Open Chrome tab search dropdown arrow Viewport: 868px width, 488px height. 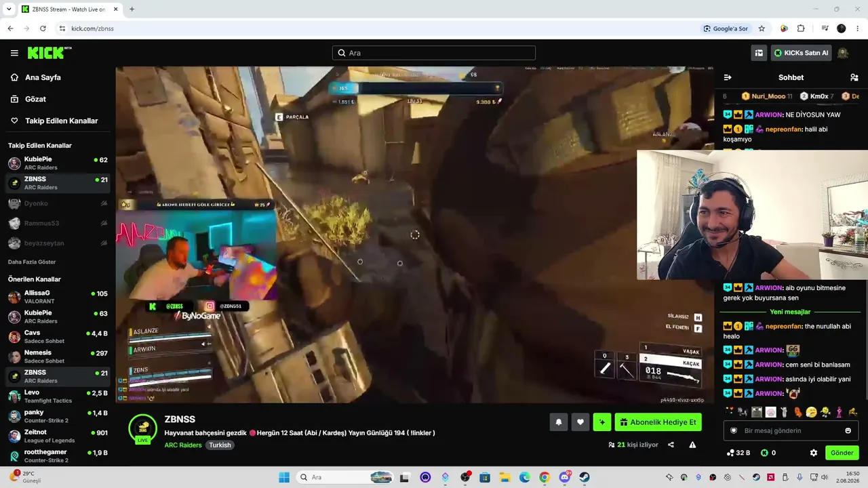tap(9, 9)
